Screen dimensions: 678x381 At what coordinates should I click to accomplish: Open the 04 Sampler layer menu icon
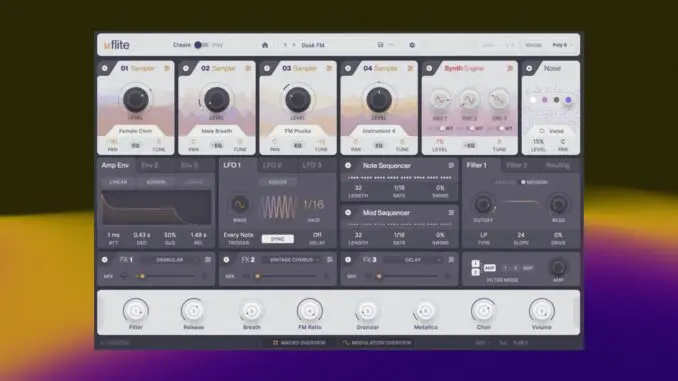click(410, 68)
